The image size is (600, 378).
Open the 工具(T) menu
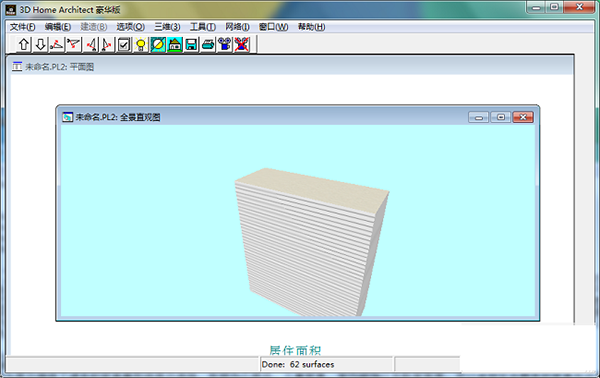pos(203,27)
